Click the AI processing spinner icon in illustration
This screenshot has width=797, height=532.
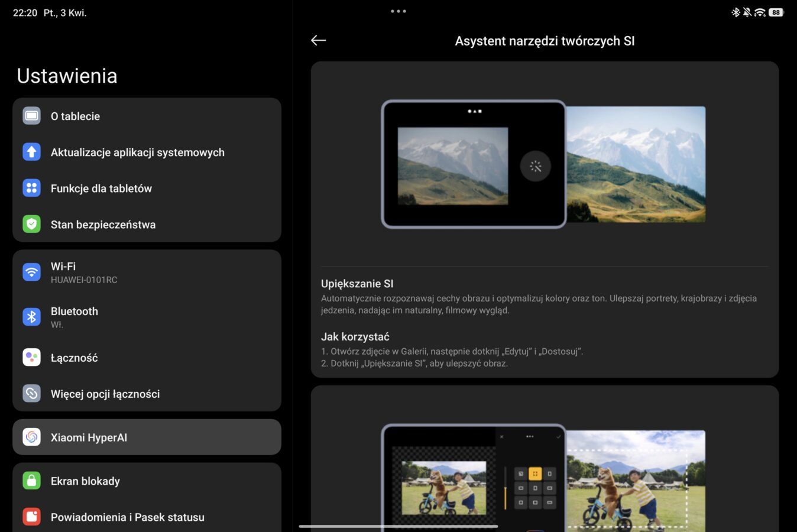click(x=535, y=167)
